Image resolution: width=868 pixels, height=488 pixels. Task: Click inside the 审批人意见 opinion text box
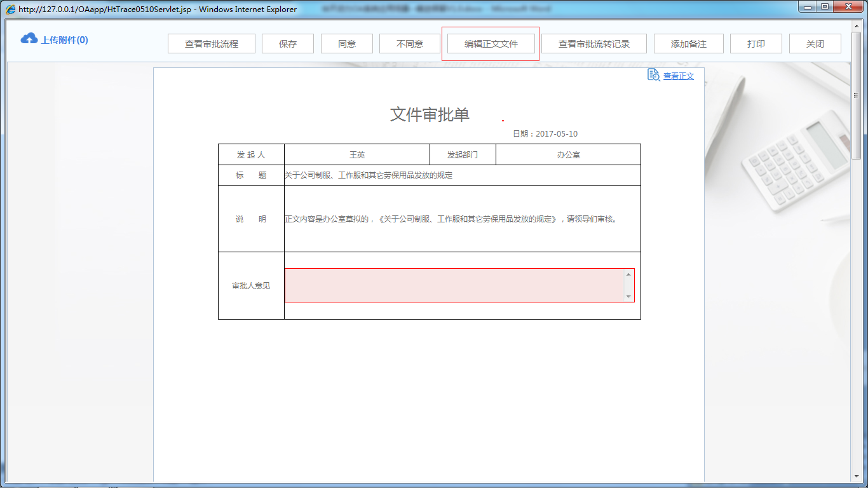454,285
